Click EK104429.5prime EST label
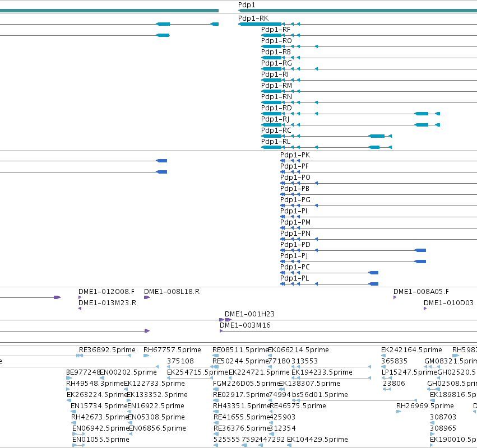Image resolution: width=477 pixels, height=448 pixels. point(317,440)
